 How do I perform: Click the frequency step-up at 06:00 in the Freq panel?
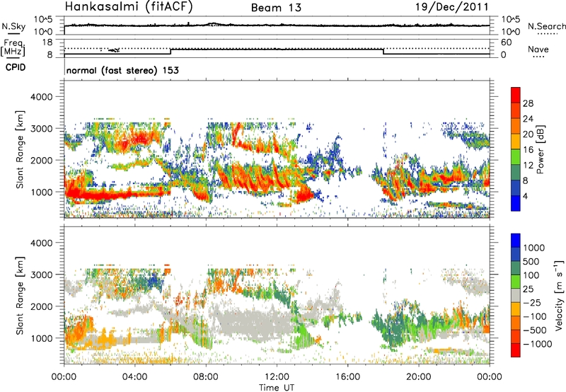[x=171, y=52]
